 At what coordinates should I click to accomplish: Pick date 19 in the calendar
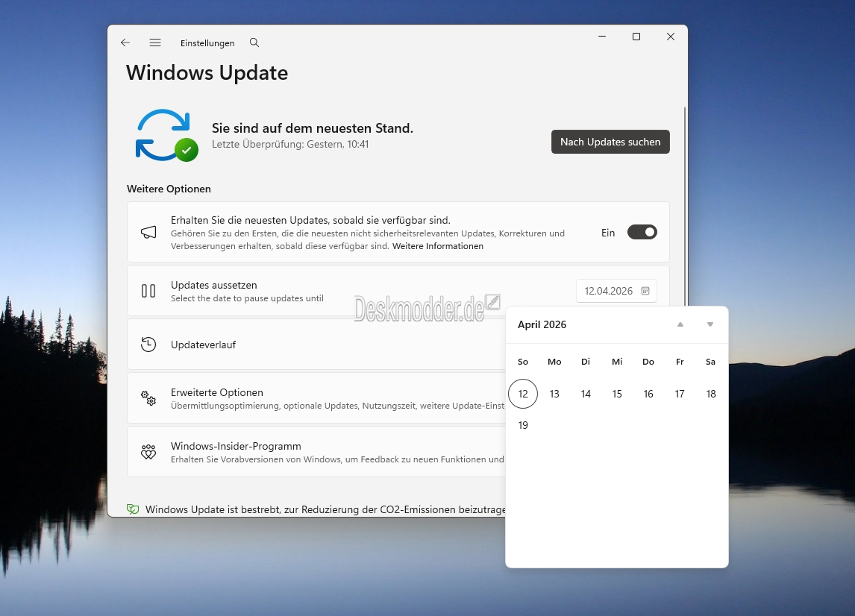tap(523, 425)
